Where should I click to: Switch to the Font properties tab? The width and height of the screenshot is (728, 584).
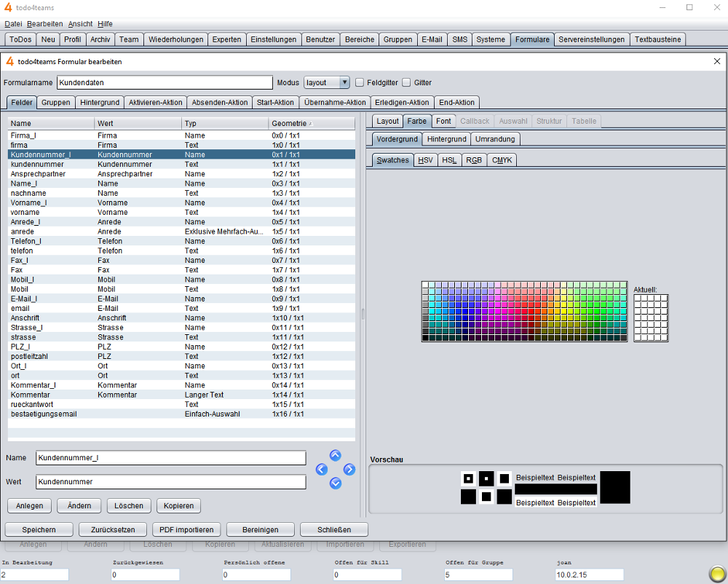coord(443,121)
